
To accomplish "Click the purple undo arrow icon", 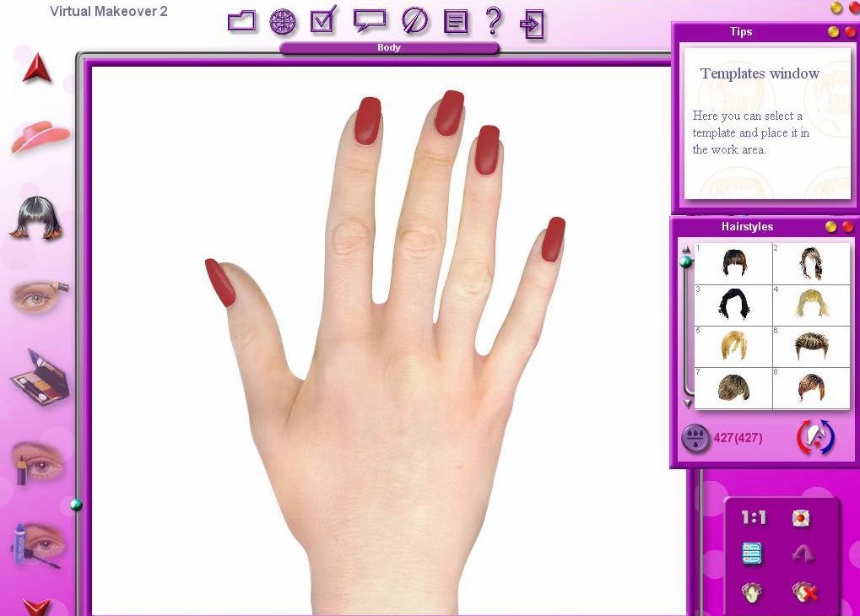I will coord(803,554).
